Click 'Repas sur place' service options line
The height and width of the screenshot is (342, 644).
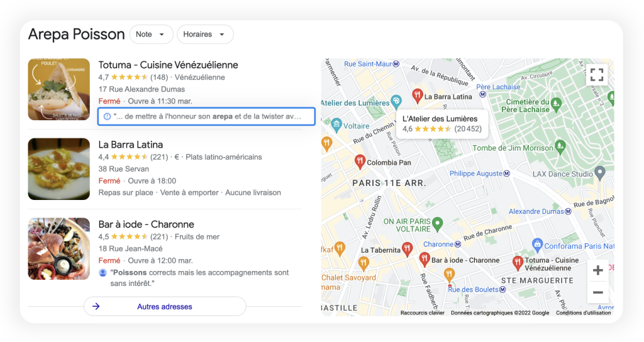tap(189, 192)
